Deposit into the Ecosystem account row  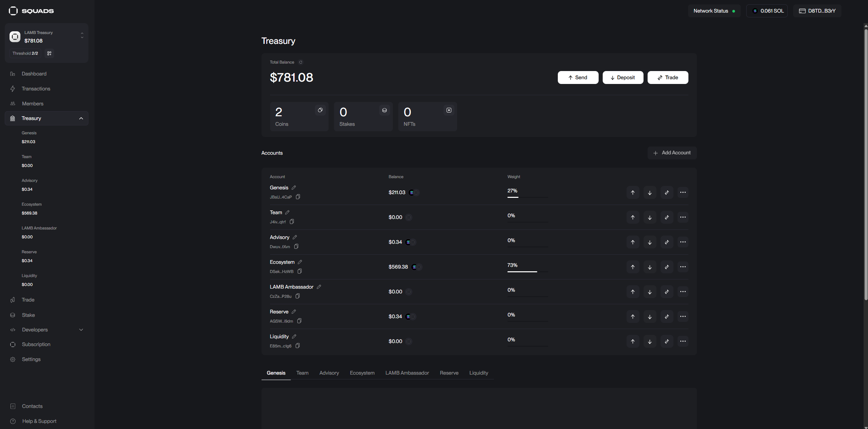point(650,267)
